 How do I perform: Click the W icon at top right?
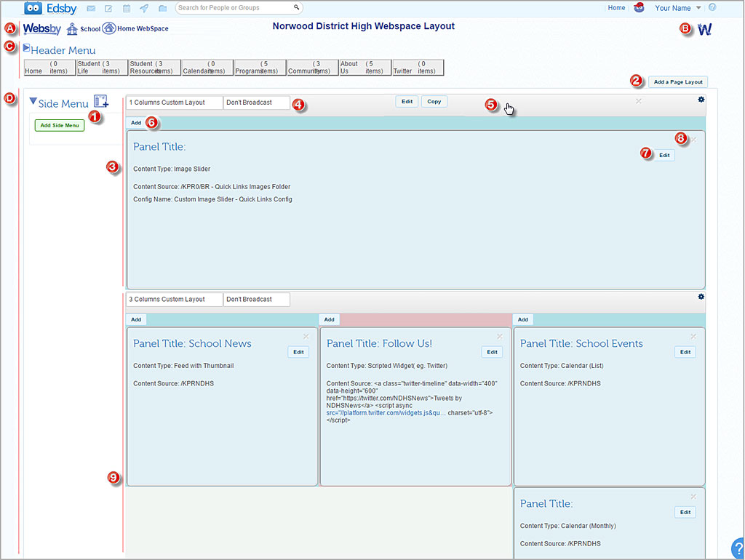coord(704,29)
